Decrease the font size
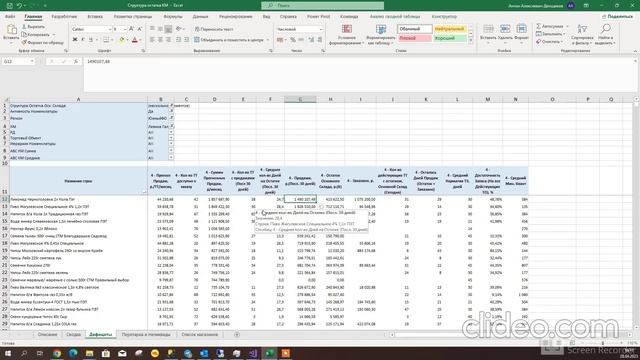Screen dimensions: 640x360 pos(140,29)
